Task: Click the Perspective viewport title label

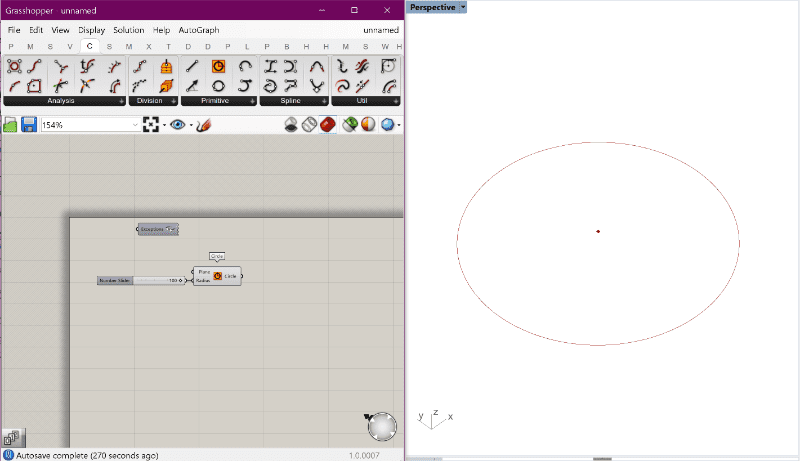Action: pyautogui.click(x=433, y=7)
